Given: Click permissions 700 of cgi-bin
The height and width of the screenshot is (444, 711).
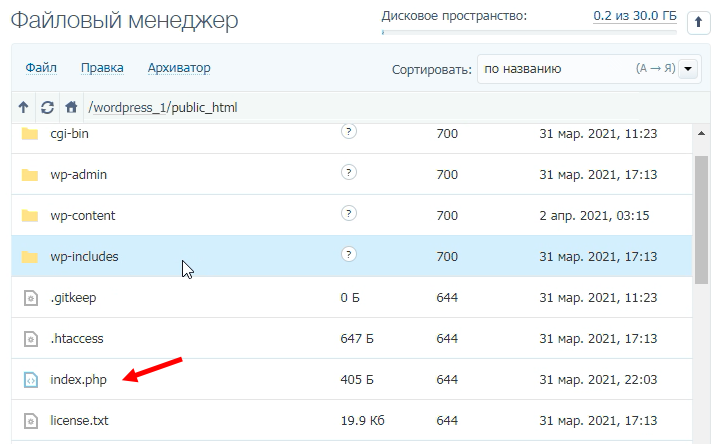Looking at the screenshot, I should [447, 134].
